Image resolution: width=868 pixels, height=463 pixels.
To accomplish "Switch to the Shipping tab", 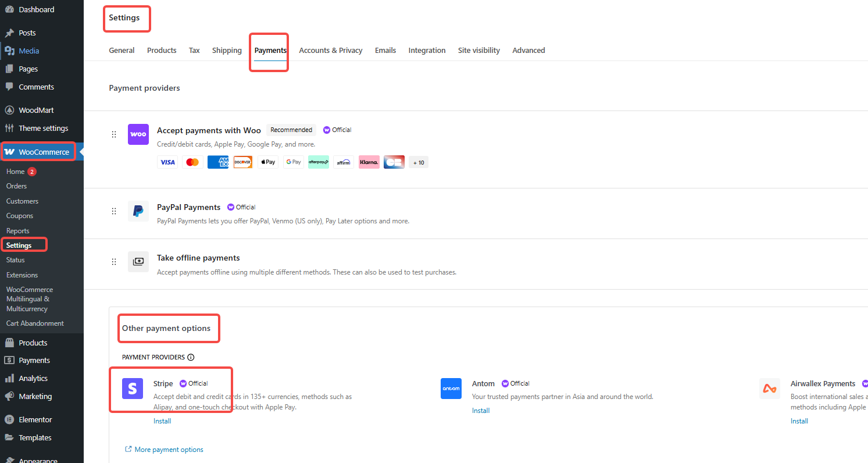I will pyautogui.click(x=227, y=50).
